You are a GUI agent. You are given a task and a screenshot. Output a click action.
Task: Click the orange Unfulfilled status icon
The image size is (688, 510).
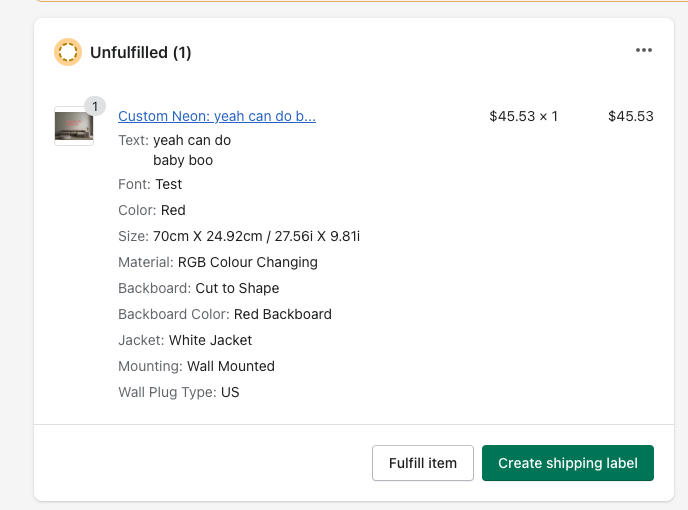coord(68,52)
